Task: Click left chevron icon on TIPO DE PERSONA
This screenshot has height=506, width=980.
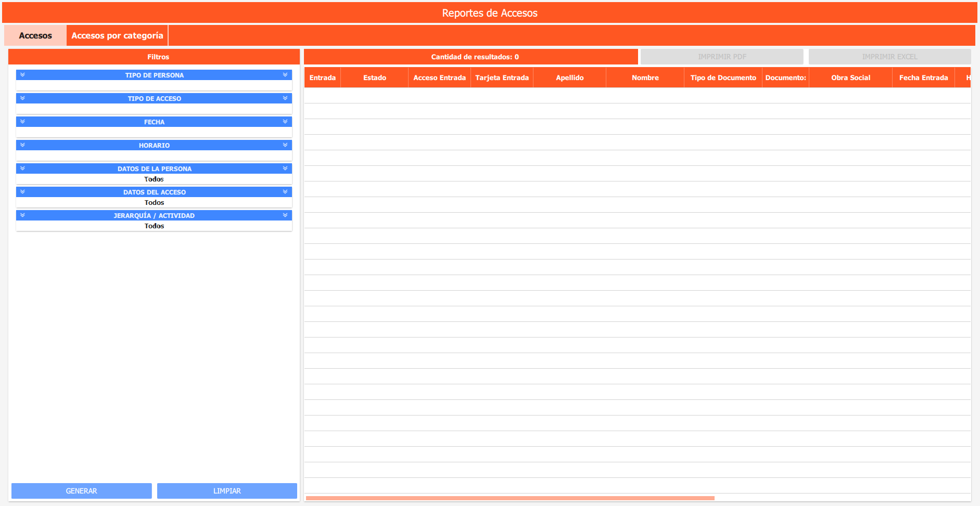Action: point(22,75)
